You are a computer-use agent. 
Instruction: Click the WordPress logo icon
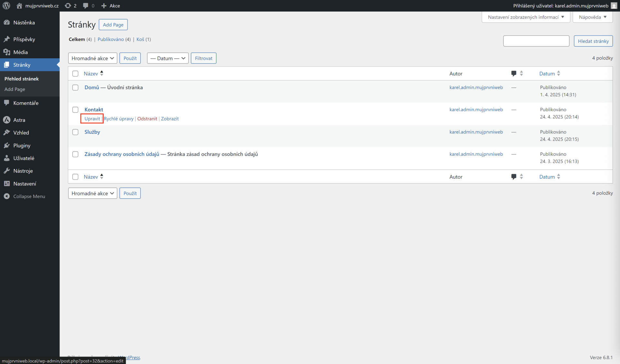(6, 6)
